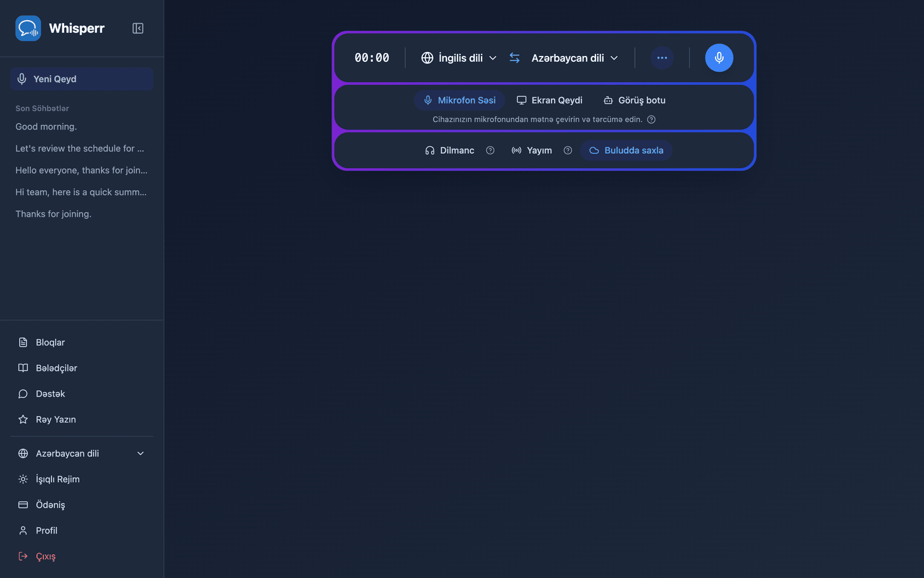Screen dimensions: 924x578
Task: Click the Whisperr brand name
Action: click(x=77, y=28)
